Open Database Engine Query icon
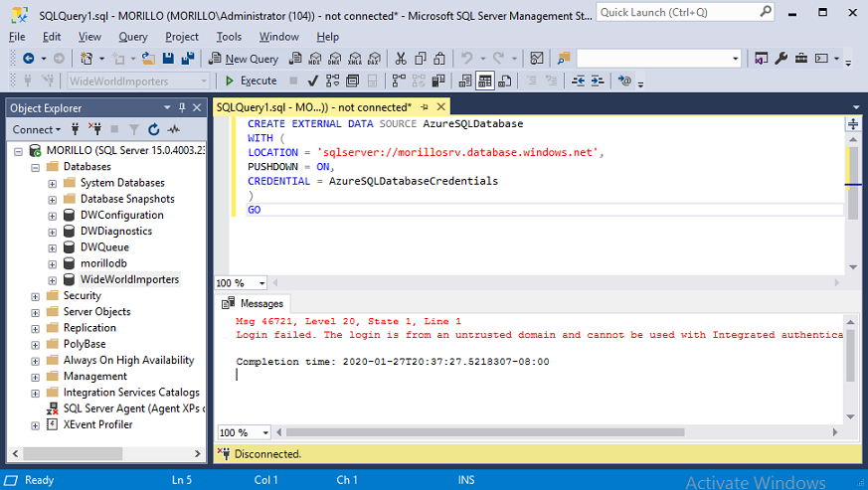This screenshot has height=490, width=868. 295,58
